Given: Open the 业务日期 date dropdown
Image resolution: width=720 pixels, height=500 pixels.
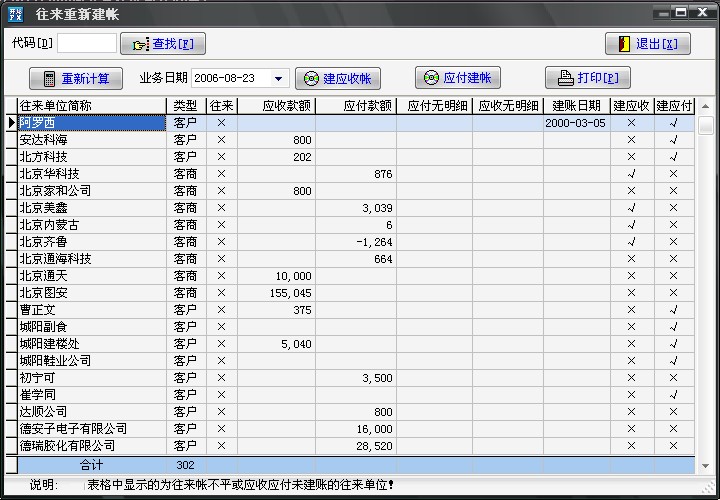Looking at the screenshot, I should 278,79.
